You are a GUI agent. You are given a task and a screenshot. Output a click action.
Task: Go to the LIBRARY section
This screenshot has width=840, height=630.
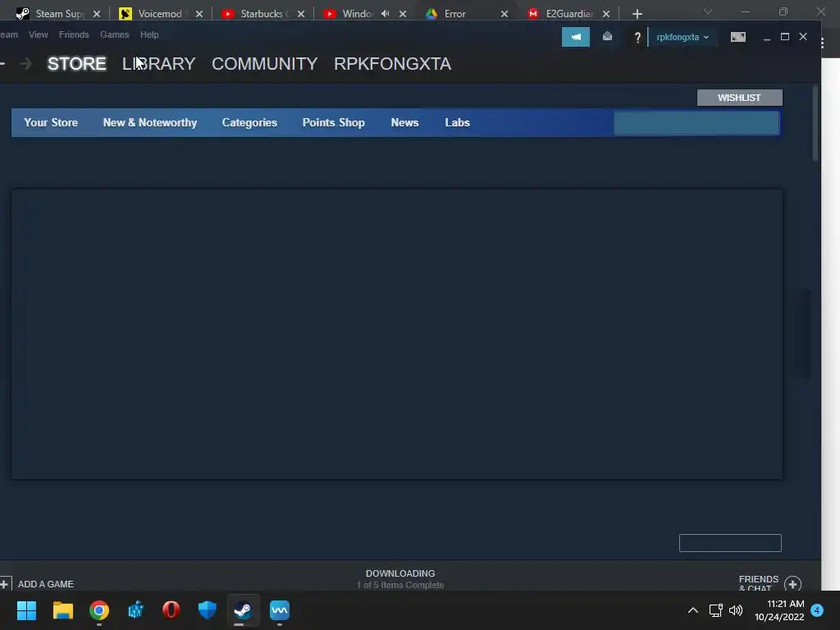pyautogui.click(x=158, y=64)
